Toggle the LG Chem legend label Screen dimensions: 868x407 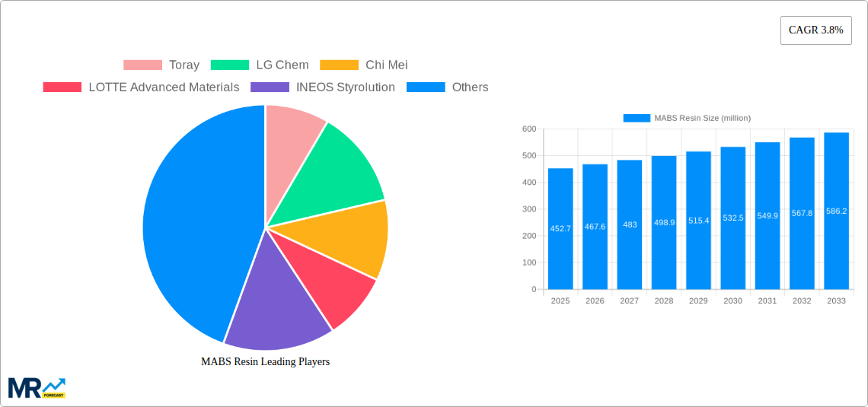[x=282, y=65]
